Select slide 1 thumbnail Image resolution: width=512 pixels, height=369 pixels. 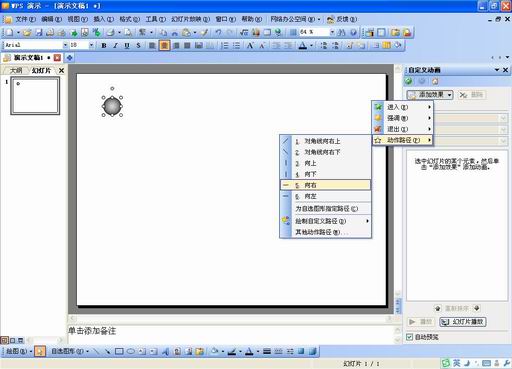[35, 96]
